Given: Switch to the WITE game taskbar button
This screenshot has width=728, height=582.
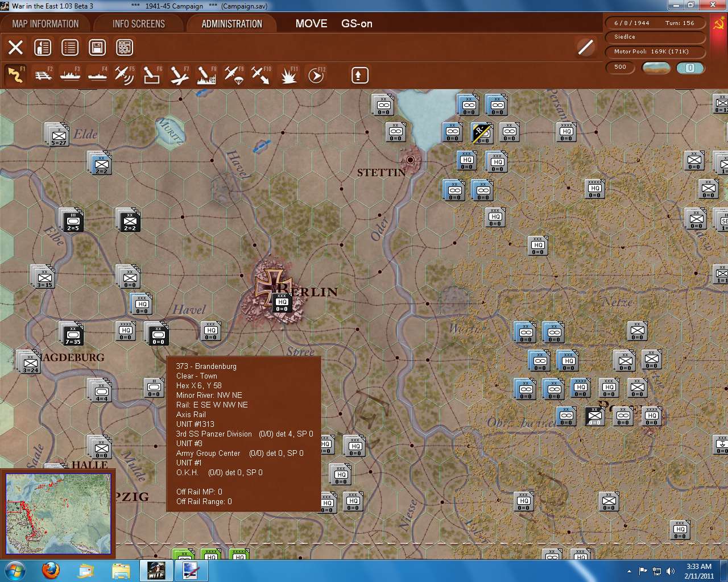Looking at the screenshot, I should click(156, 570).
